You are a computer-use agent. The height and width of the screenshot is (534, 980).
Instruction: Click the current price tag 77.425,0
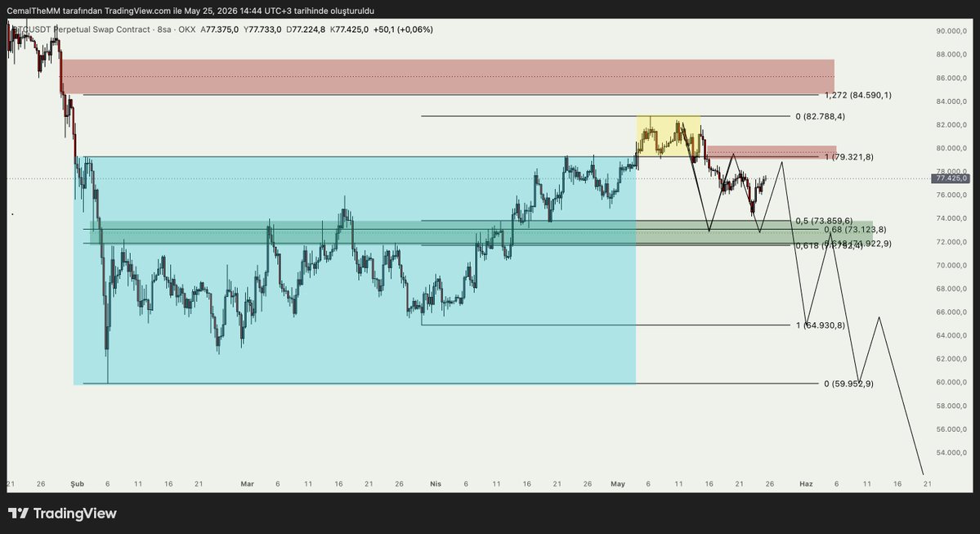[x=951, y=178]
